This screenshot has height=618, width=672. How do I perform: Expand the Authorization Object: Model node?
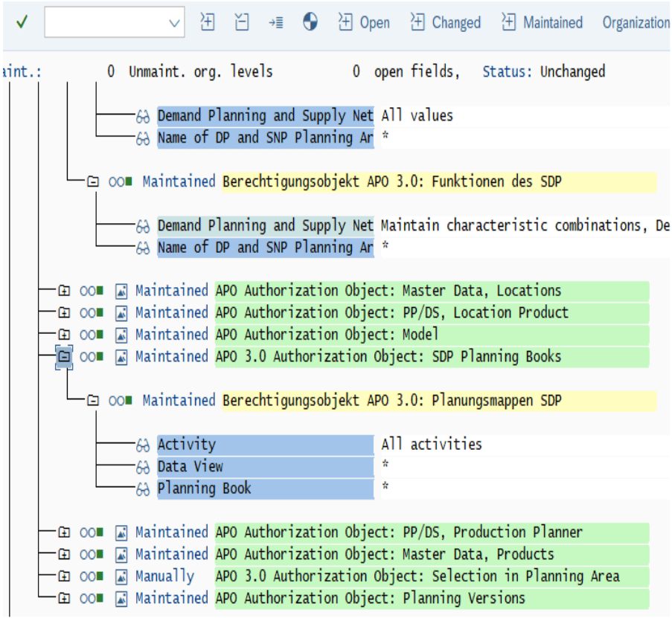(64, 335)
